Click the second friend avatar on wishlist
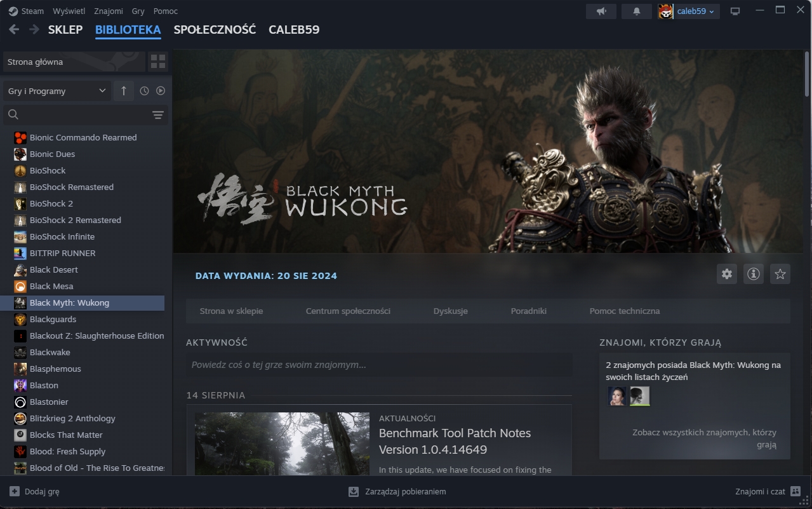This screenshot has height=509, width=812. click(639, 396)
